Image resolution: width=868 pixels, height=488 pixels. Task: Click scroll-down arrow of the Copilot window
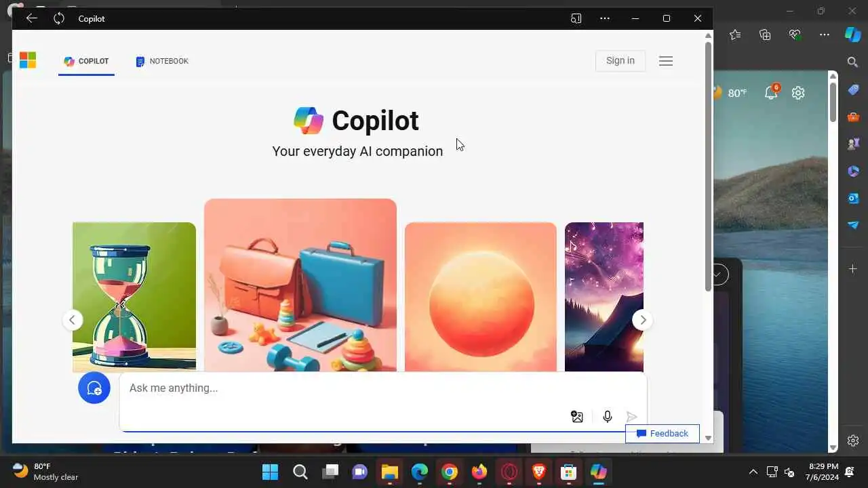click(x=709, y=438)
